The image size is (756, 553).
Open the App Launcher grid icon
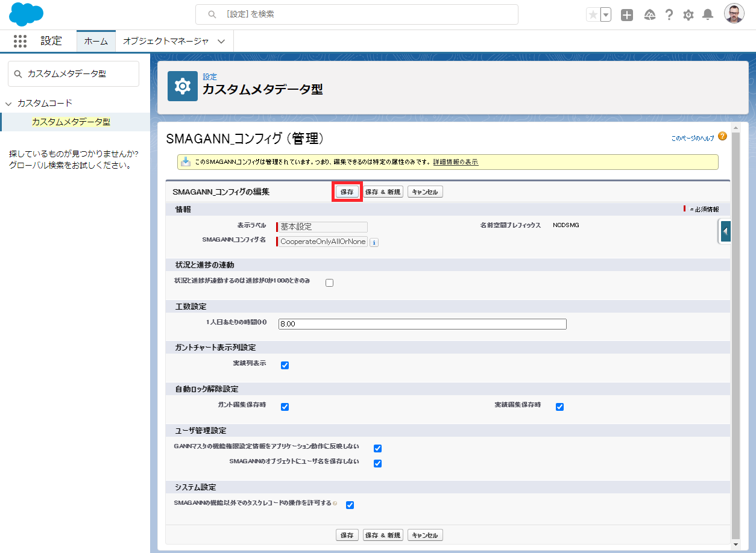(20, 41)
